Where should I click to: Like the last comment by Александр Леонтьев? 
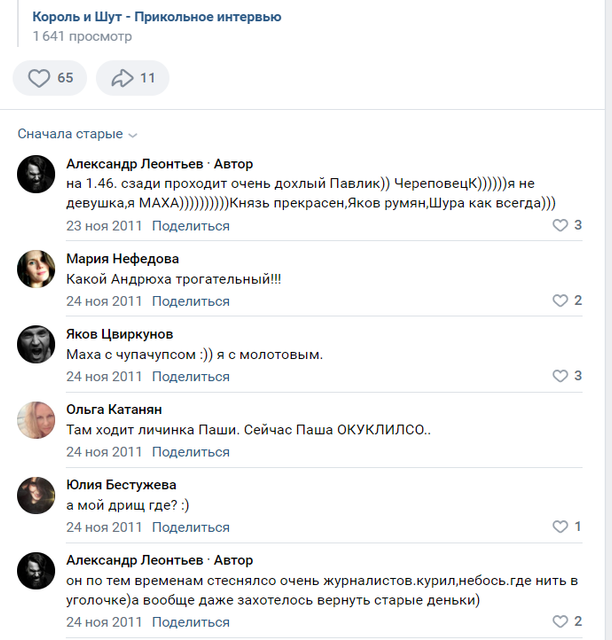pos(567,621)
